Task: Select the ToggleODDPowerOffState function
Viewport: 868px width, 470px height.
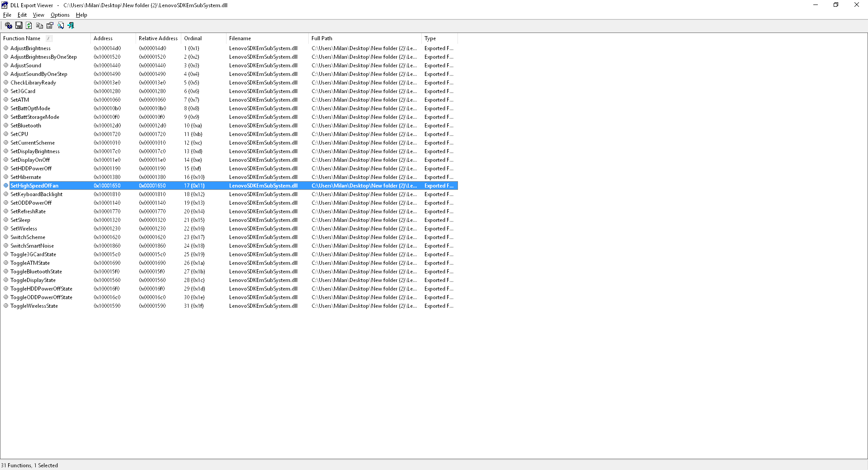Action: click(x=41, y=297)
